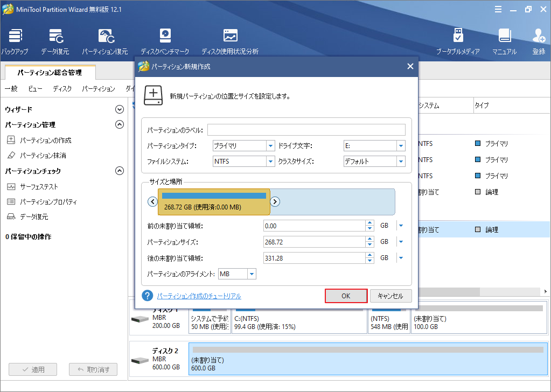
Task: Expand the ウィザード section
Action: click(120, 110)
